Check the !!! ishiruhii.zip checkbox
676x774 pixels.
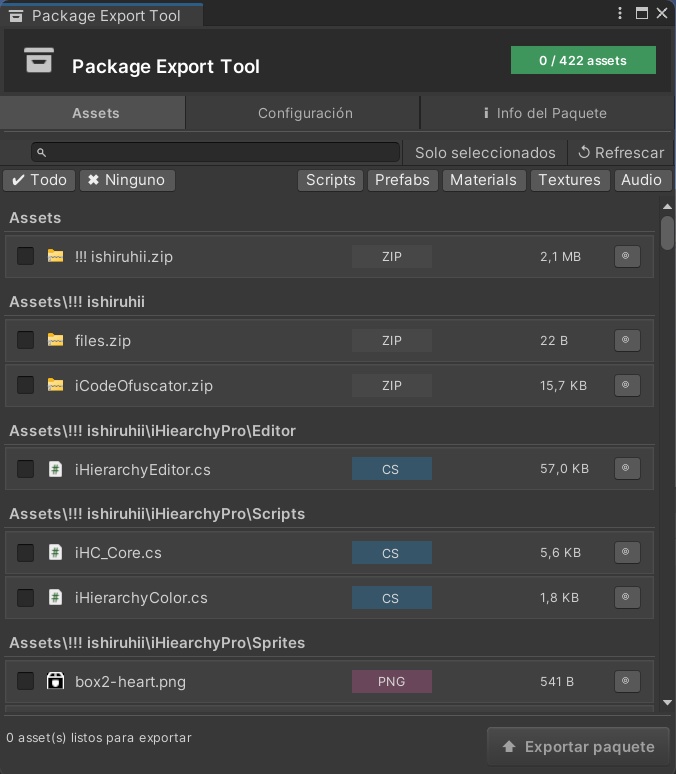coord(25,256)
